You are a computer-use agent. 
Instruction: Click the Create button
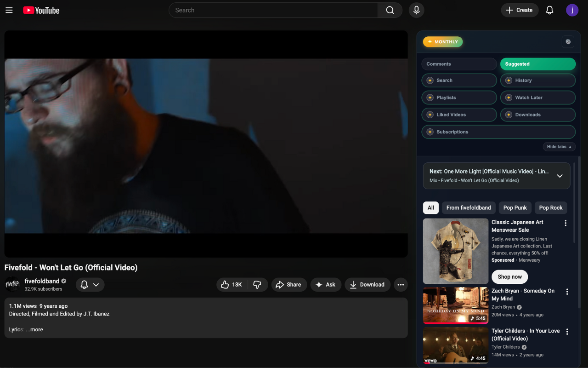point(520,10)
